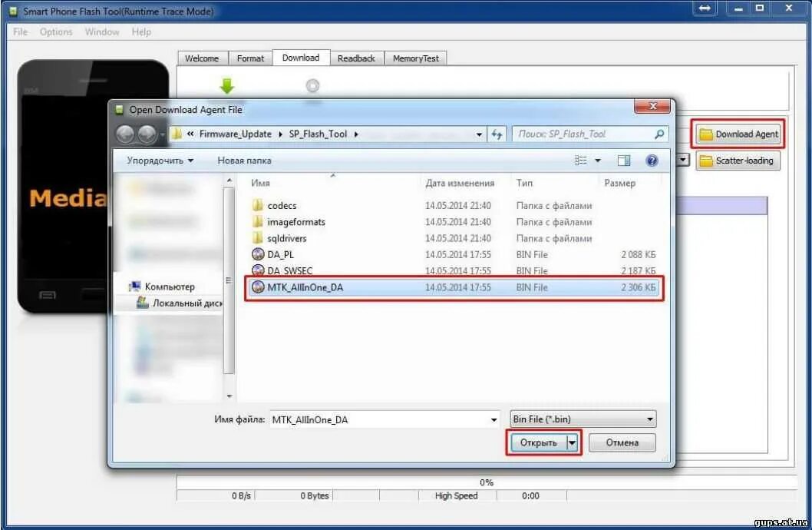812x530 pixels.
Task: Click the navigation pane scroll up arrow
Action: click(x=229, y=181)
